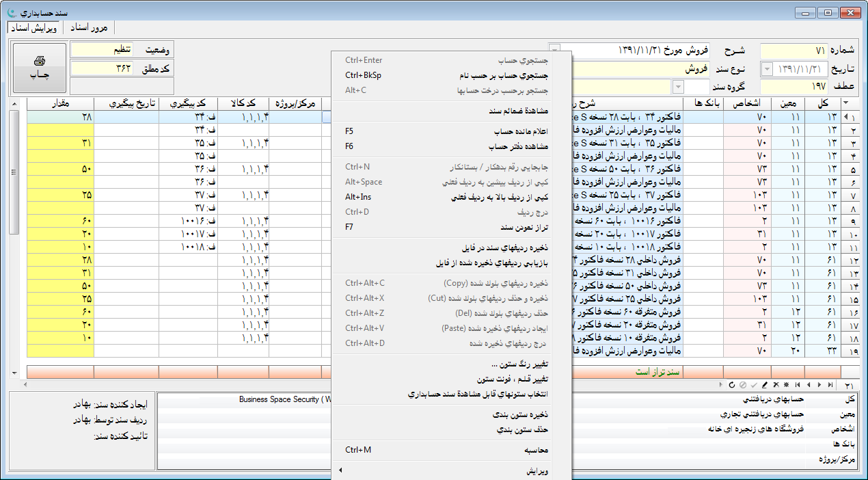
Task: Choose مشاهده دفتر حساب from the menu
Action: click(451, 146)
